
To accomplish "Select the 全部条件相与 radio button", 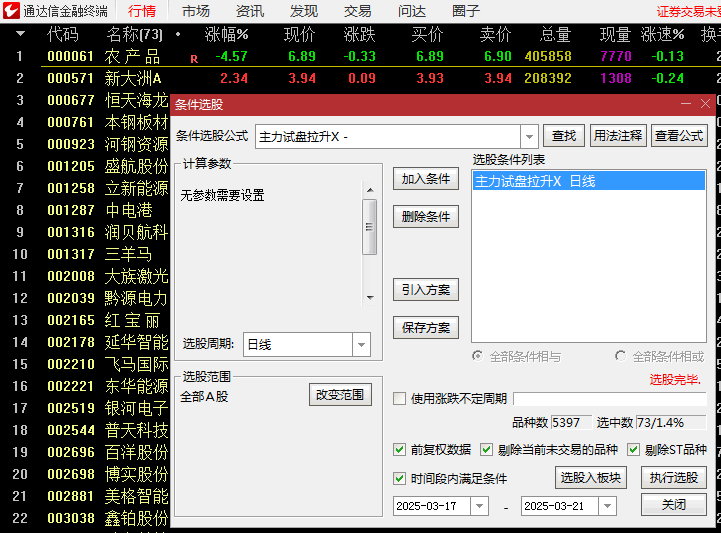I will click(x=478, y=356).
